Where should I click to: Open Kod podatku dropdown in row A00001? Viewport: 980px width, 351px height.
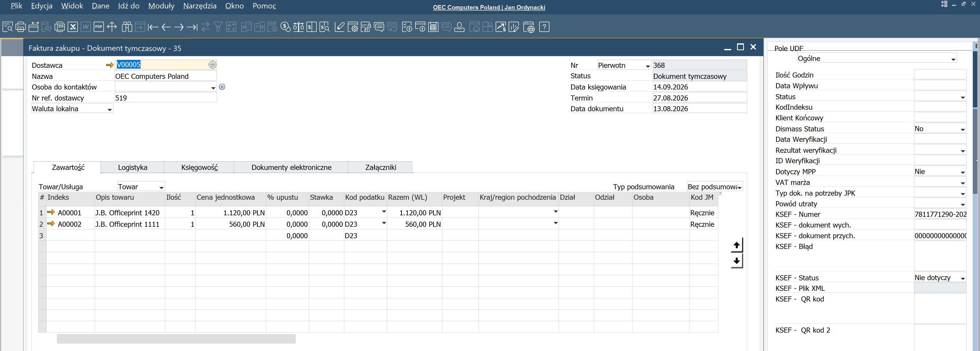tap(384, 212)
